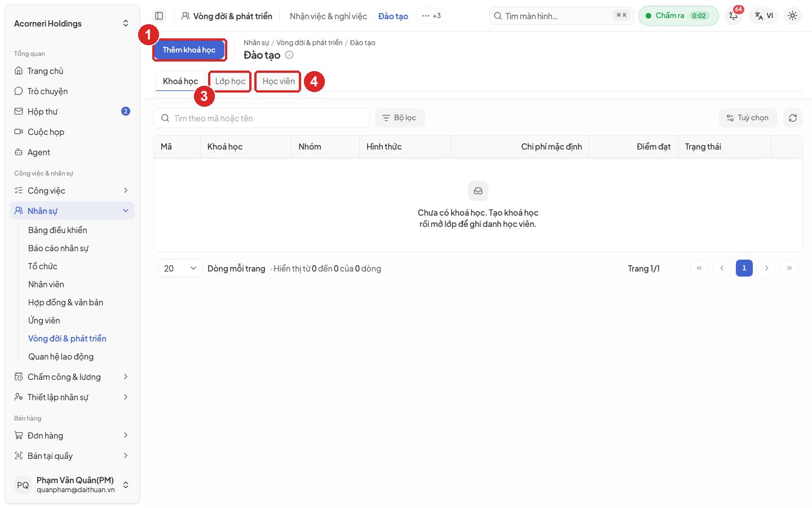Viewport: 812px width, 508px height.
Task: Open Trò chuyện chat in sidebar
Action: pyautogui.click(x=72, y=91)
